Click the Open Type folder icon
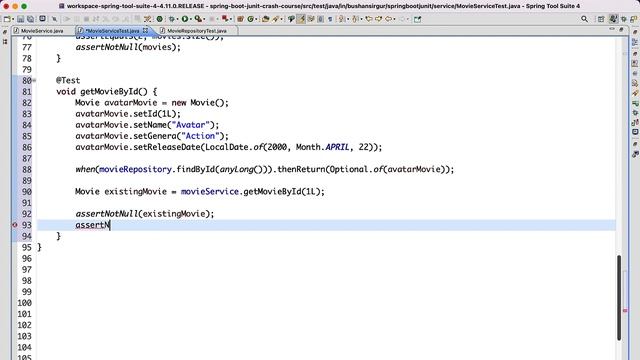Viewport: 640px width, 360px height. point(265,19)
